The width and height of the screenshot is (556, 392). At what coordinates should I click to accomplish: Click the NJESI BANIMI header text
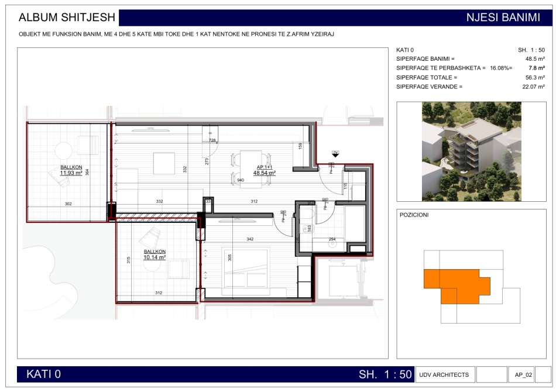point(503,18)
